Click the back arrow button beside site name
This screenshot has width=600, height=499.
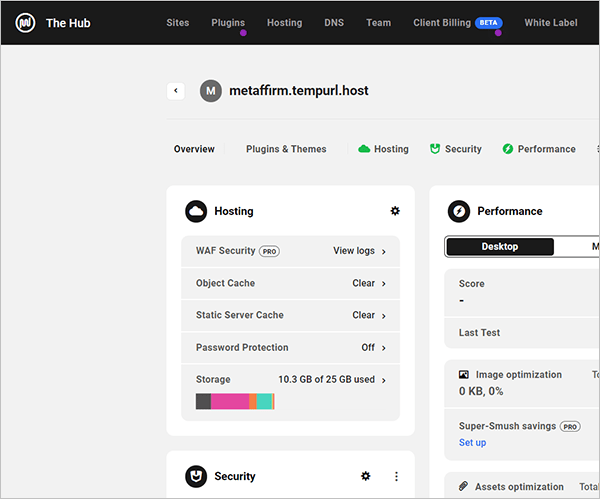(176, 91)
